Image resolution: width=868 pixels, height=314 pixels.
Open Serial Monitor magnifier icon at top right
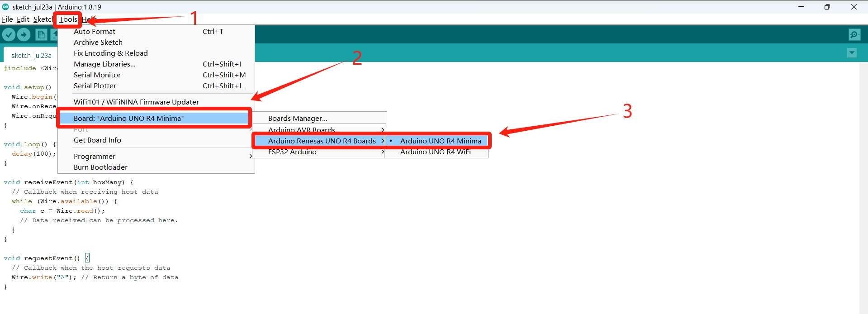[x=854, y=34]
